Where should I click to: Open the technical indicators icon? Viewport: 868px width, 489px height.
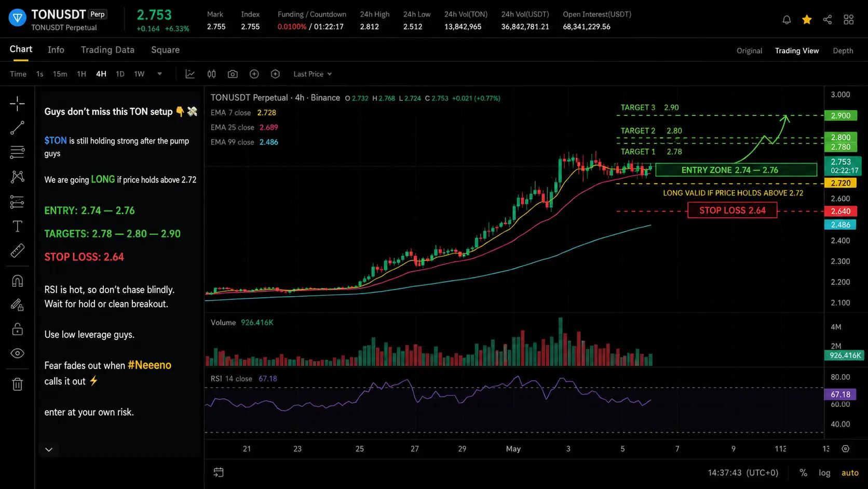click(x=190, y=74)
